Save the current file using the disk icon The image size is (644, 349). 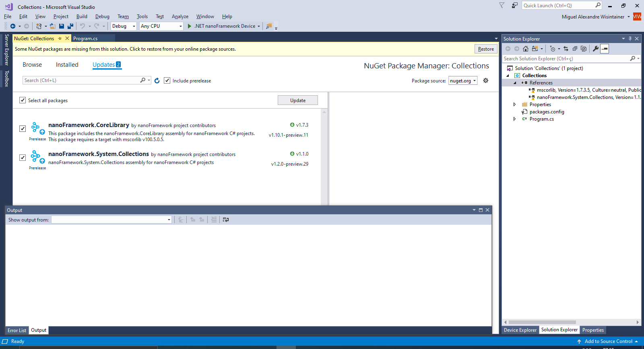pyautogui.click(x=62, y=26)
